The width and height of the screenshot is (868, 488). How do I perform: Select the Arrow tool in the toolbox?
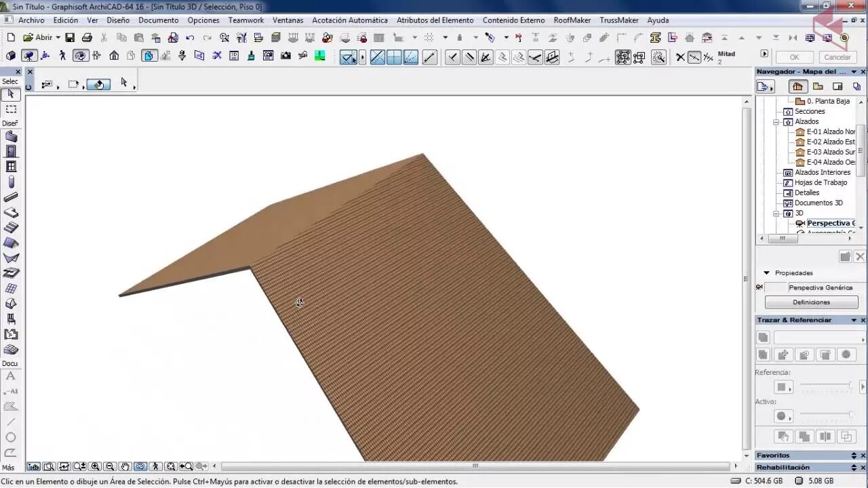(11, 94)
